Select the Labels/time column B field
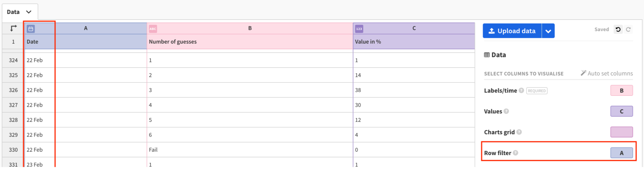This screenshot has width=644, height=172. tap(622, 90)
